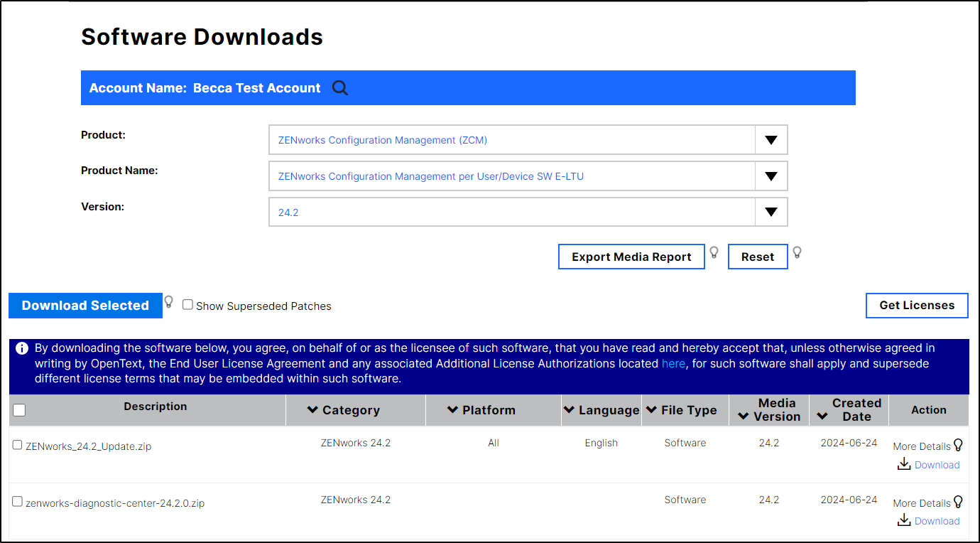Sort by the File Type column chevron
Viewport: 980px width, 543px height.
[x=651, y=410]
